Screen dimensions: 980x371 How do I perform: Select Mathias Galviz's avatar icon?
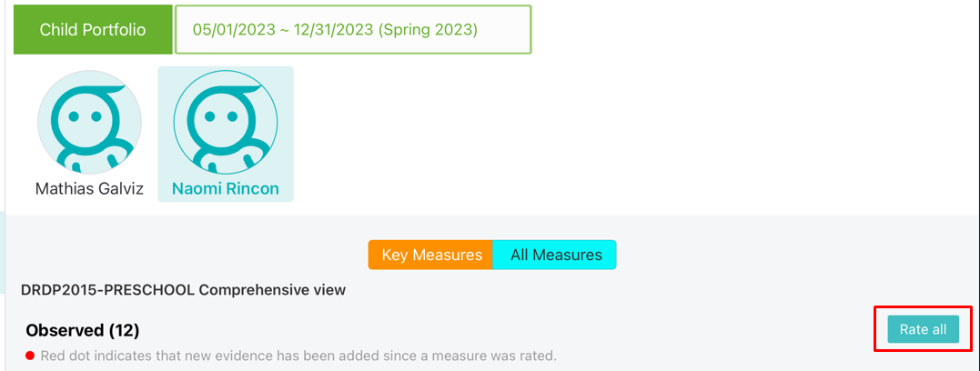tap(89, 124)
